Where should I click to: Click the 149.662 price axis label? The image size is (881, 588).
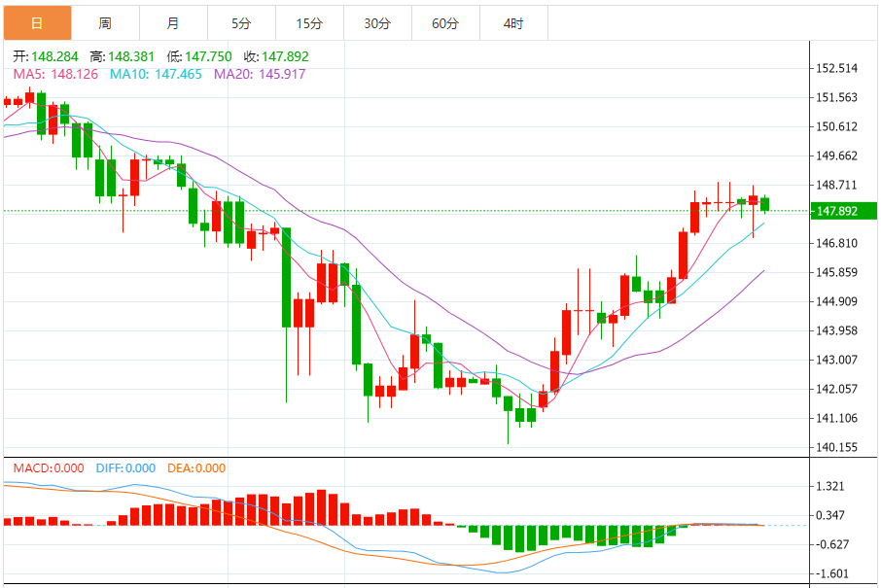[x=836, y=156]
